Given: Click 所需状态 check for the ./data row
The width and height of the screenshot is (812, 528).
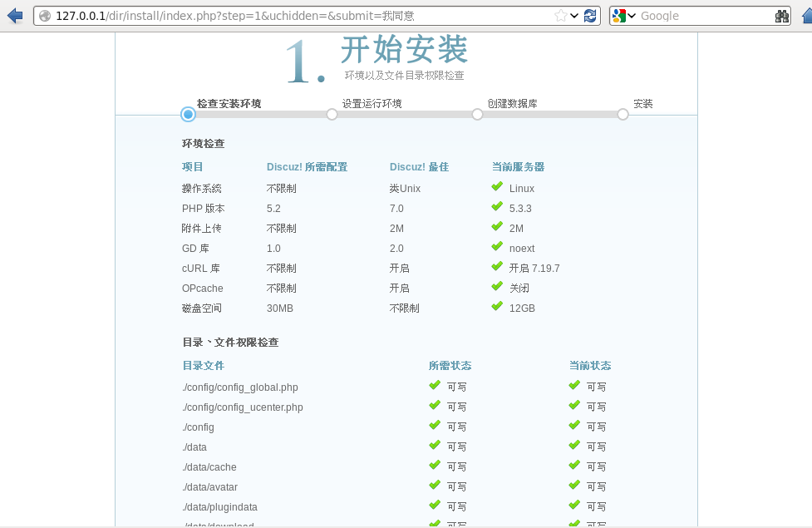Looking at the screenshot, I should point(435,445).
